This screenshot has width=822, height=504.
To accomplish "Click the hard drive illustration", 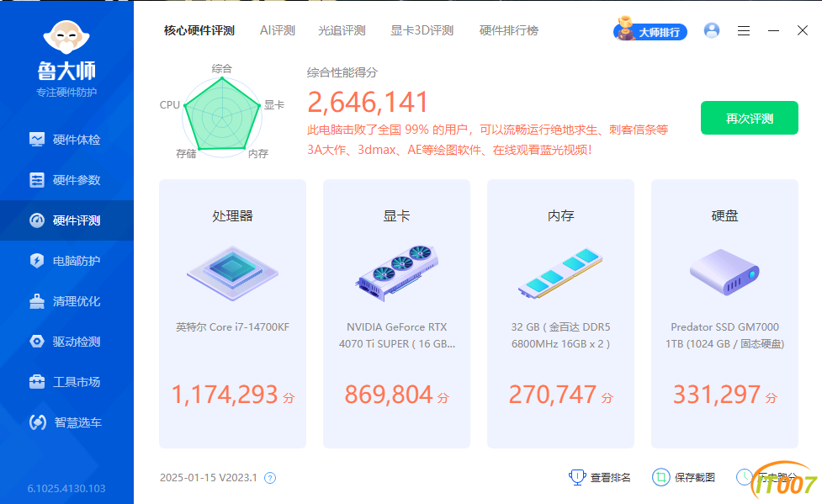I will pyautogui.click(x=724, y=272).
